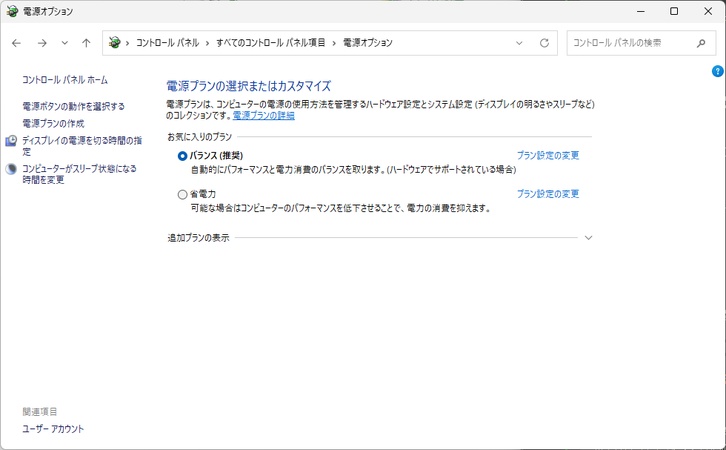The height and width of the screenshot is (450, 726).
Task: Open ディスプレイの電源を切る時間の指定 link
Action: 82,145
